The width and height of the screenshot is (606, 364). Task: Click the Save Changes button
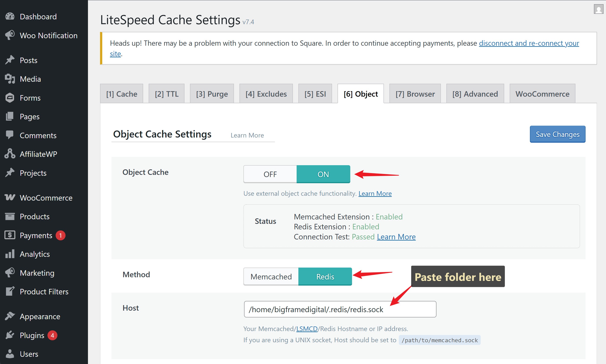557,134
